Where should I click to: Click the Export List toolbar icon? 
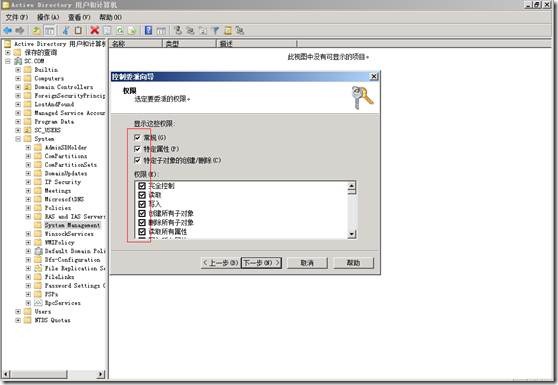tap(132, 31)
